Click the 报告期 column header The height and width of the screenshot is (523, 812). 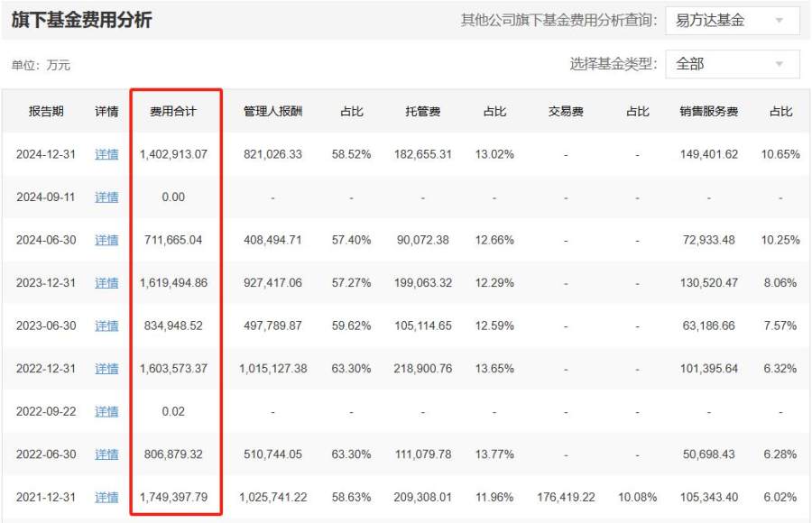click(x=45, y=112)
